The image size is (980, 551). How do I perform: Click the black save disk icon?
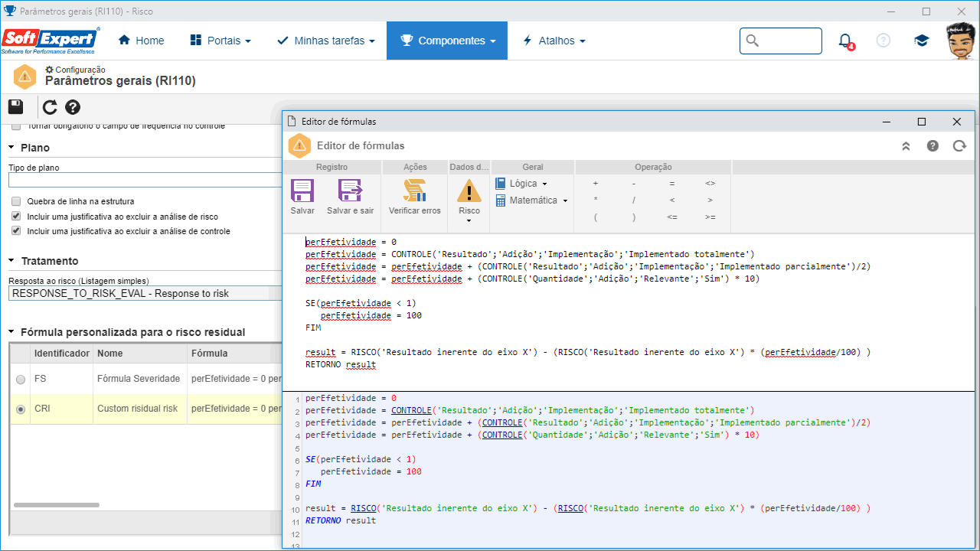(x=16, y=107)
